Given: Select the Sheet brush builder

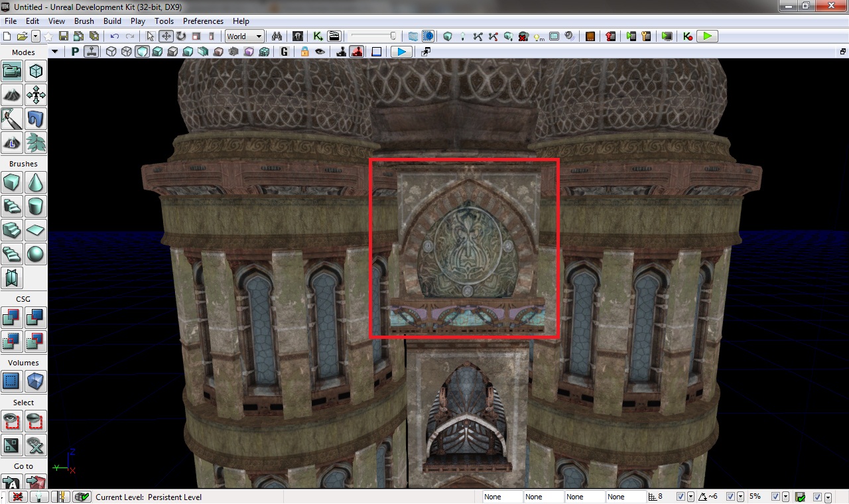Looking at the screenshot, I should point(36,230).
